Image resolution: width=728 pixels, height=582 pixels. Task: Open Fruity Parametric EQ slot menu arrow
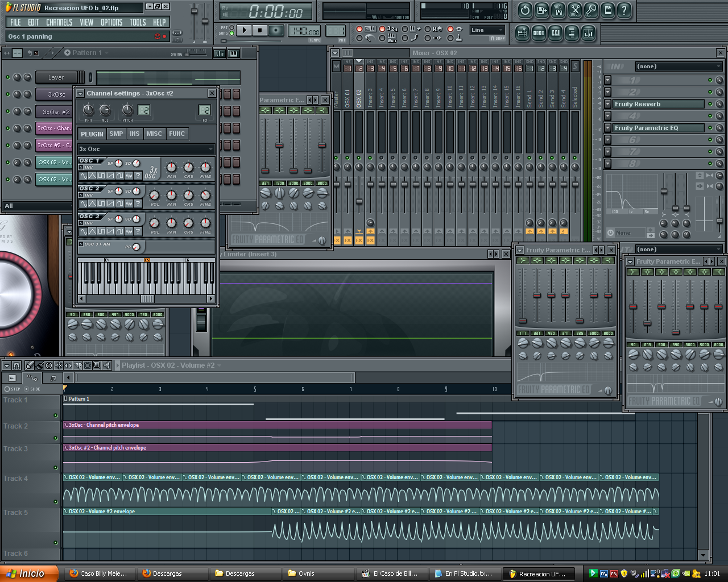(x=607, y=128)
